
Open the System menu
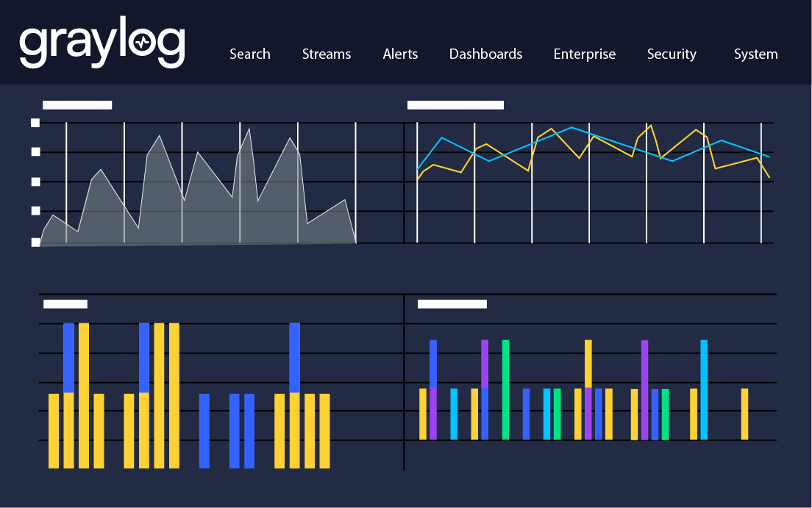click(x=755, y=54)
